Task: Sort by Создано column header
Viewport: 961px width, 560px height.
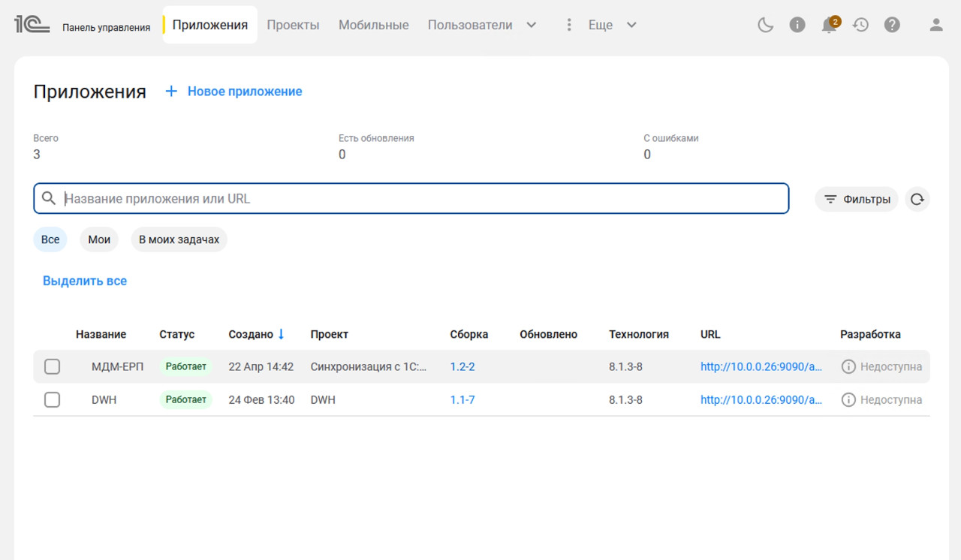Action: pyautogui.click(x=251, y=334)
